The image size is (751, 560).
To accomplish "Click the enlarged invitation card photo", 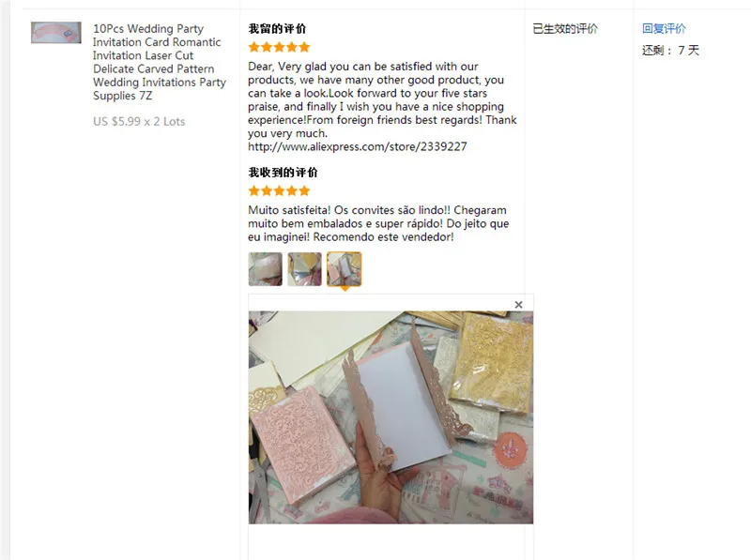I will click(x=391, y=417).
